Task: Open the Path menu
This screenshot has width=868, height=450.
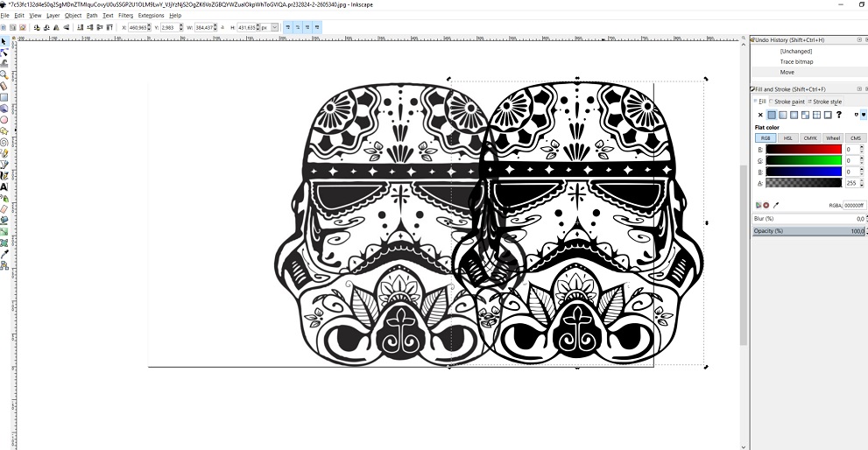Action: pos(92,16)
